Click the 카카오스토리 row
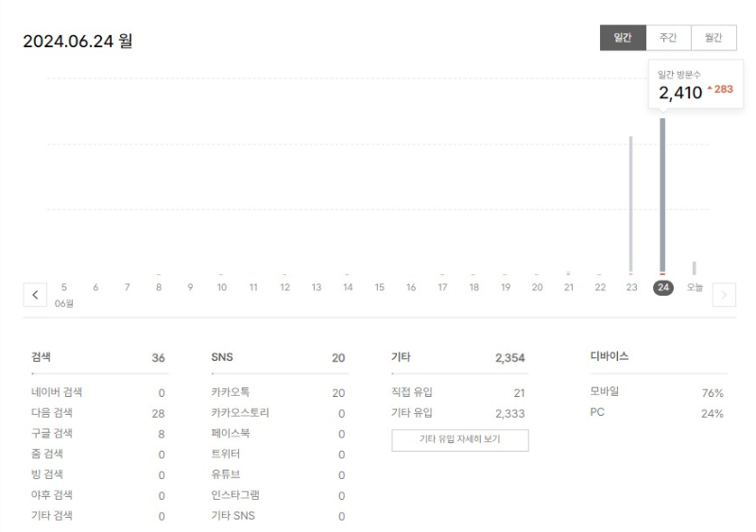Viewport: 756px width, 532px height. [278, 413]
